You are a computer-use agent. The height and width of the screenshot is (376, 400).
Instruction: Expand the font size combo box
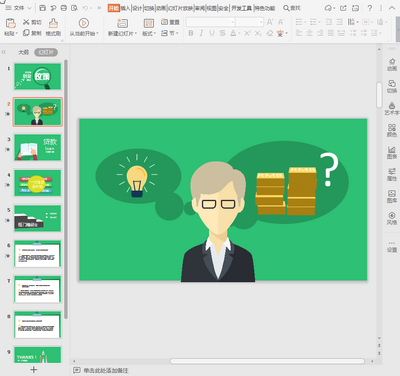(261, 22)
